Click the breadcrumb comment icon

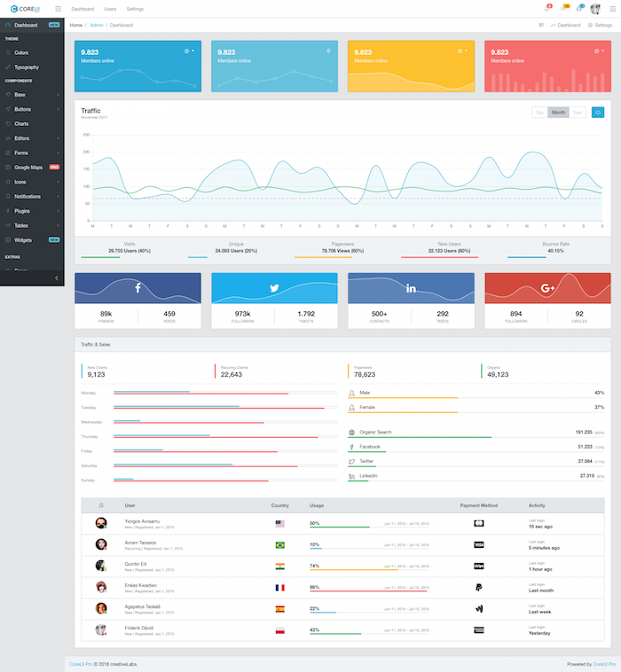541,26
